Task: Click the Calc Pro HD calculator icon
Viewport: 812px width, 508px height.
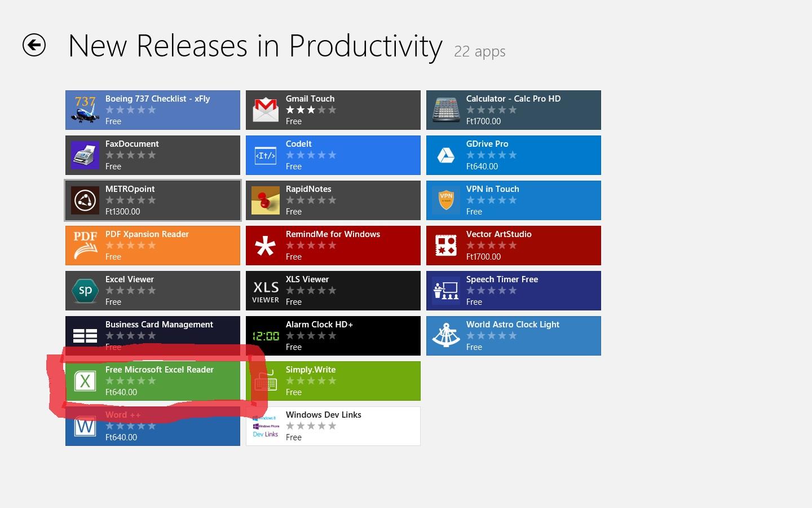Action: [446, 110]
